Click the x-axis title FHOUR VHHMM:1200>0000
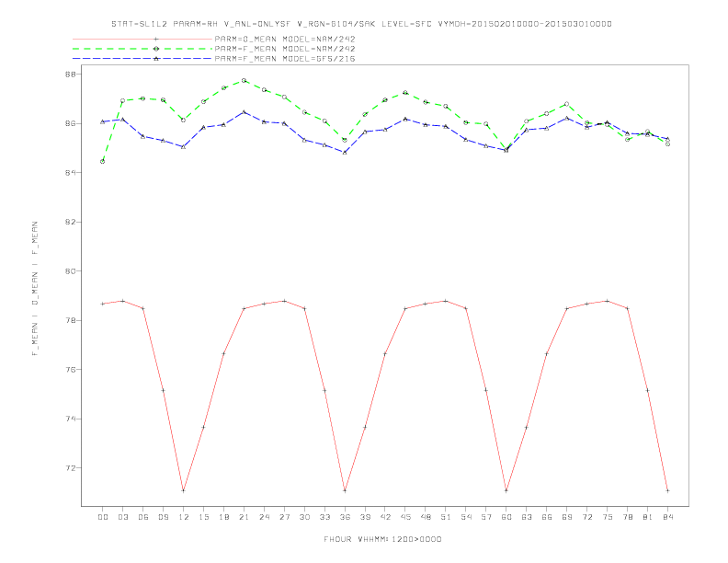Viewport: 728px width, 563px height. [382, 539]
